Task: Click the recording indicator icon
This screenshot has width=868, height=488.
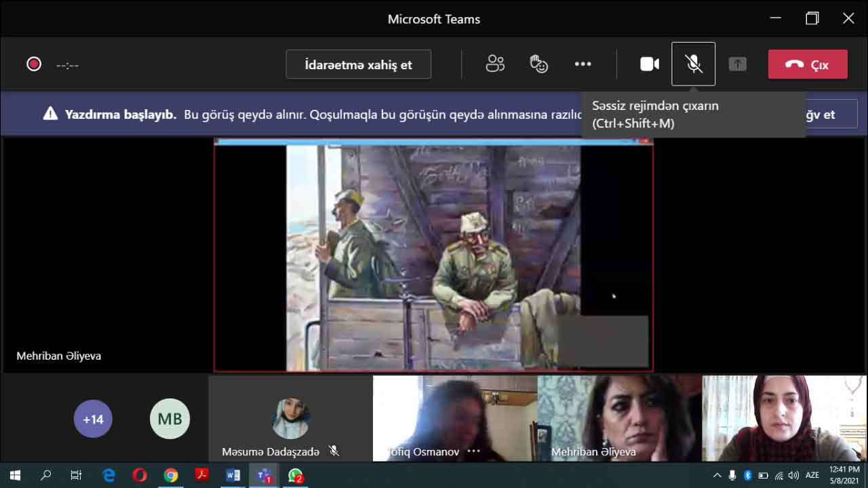Action: [34, 64]
